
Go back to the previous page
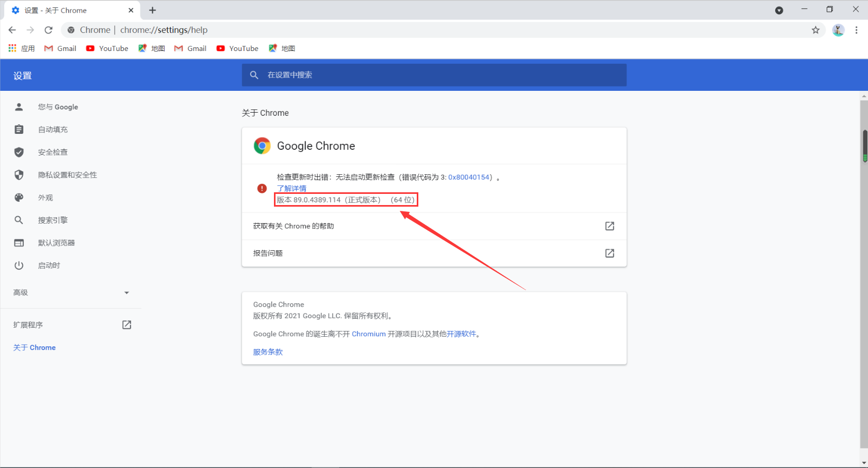[x=12, y=30]
